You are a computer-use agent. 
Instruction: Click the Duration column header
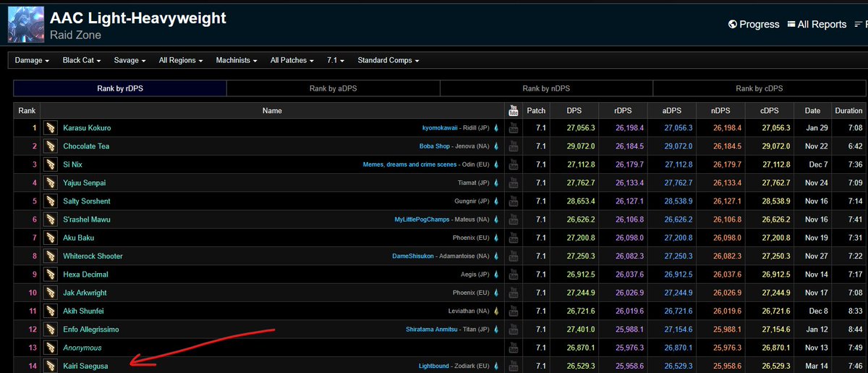[x=848, y=111]
